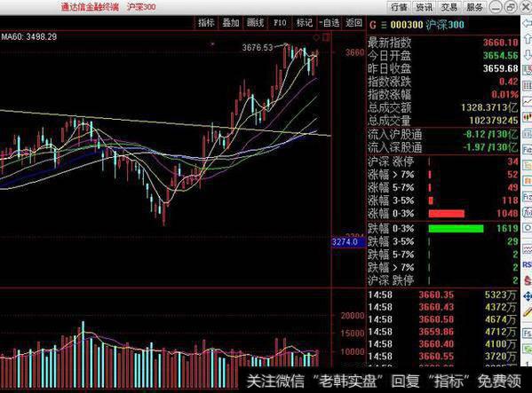Click the RS sidebar icon
Screen dimensions: 532x393
(528, 264)
